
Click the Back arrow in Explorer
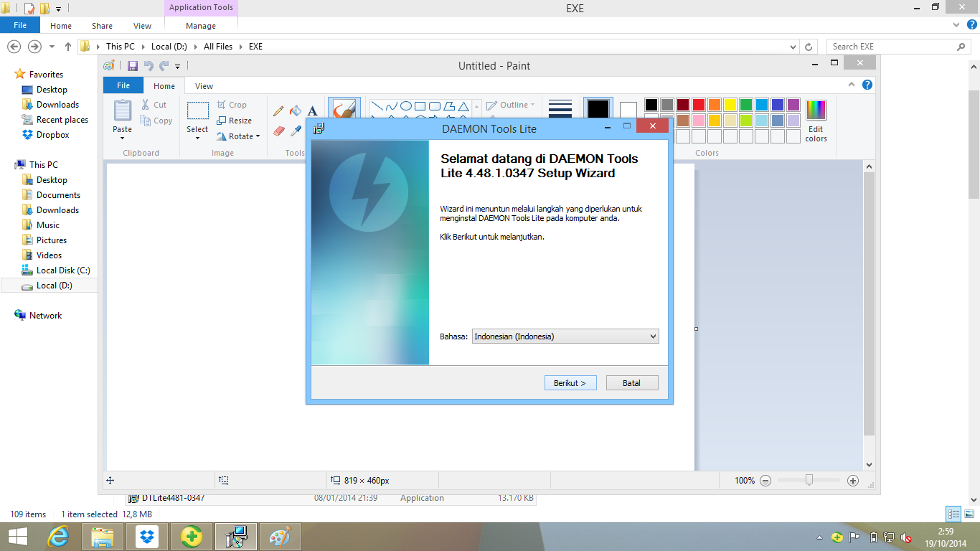(x=14, y=46)
